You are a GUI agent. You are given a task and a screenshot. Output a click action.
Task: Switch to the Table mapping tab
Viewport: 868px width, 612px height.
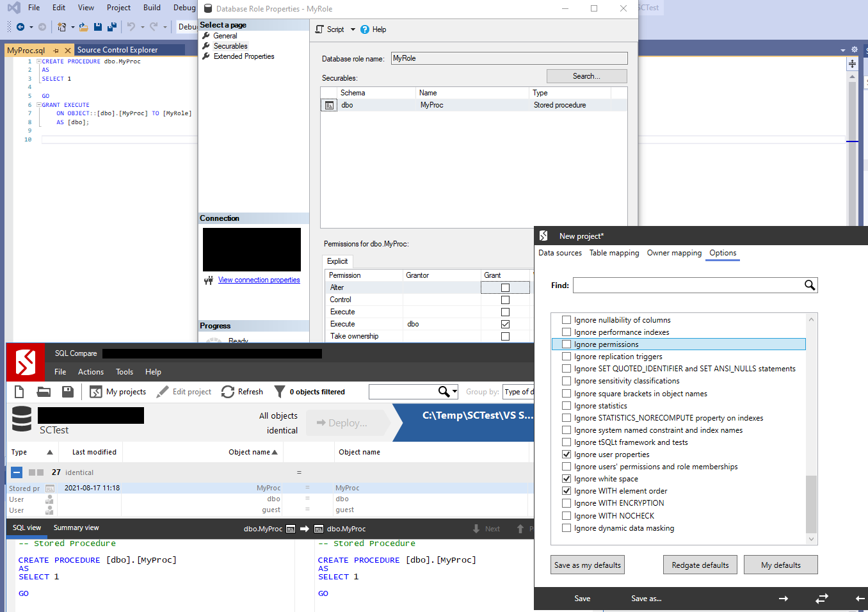click(614, 253)
